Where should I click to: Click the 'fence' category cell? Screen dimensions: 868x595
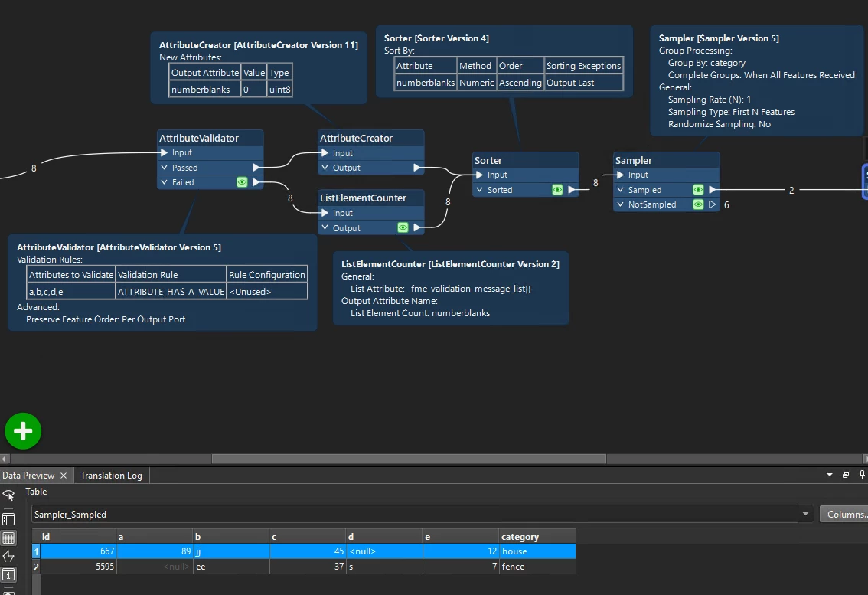pyautogui.click(x=537, y=566)
